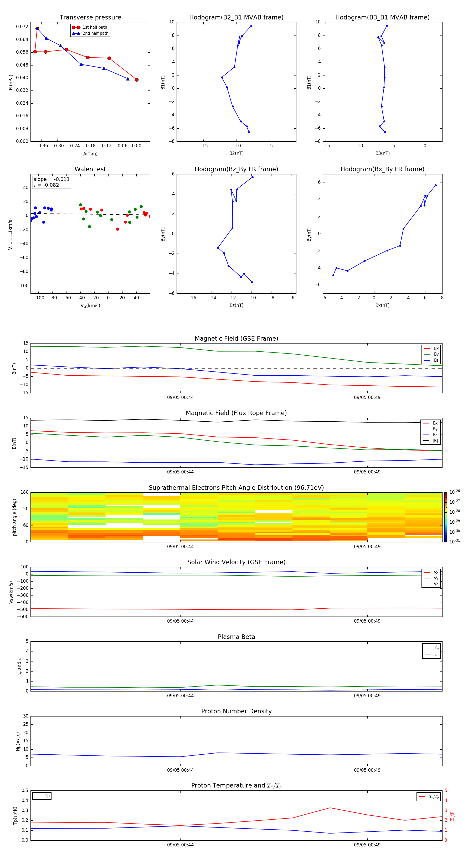
Task: Click the 'Pt(nPa)' y-axis label
Action: 11,82
